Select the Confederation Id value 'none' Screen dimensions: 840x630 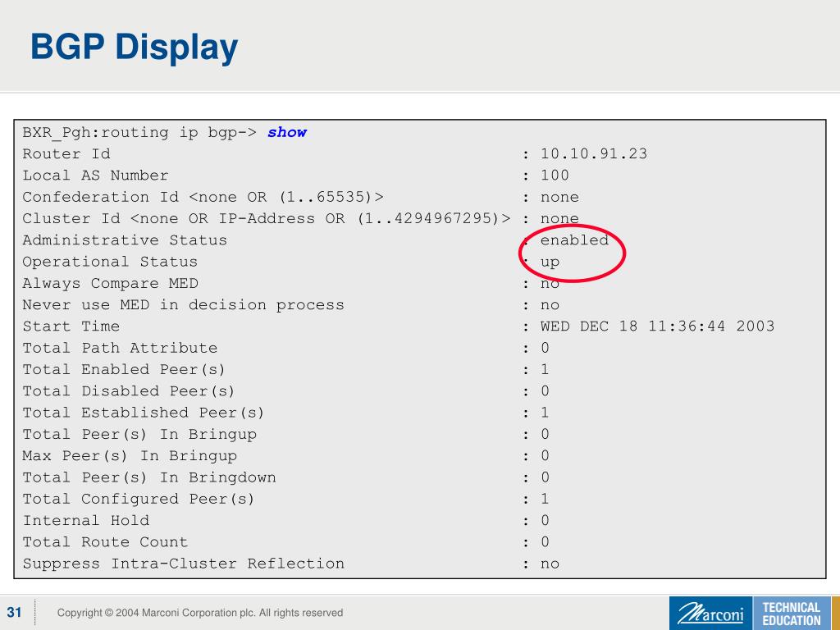[x=559, y=197]
